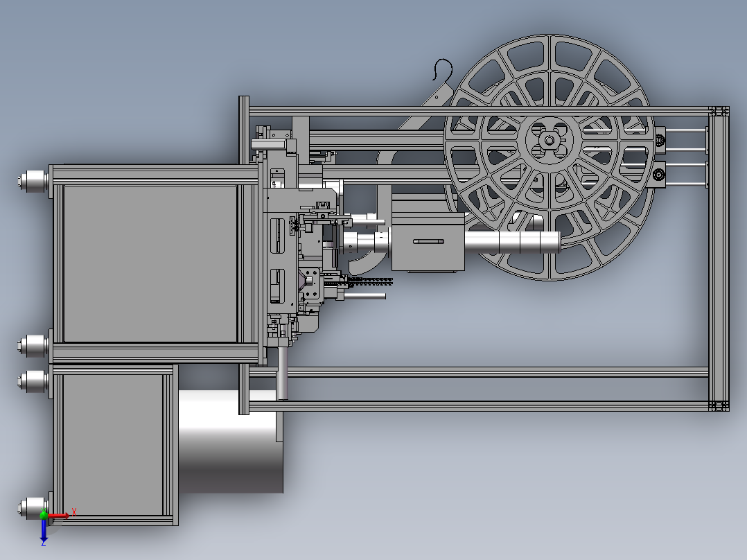Select the upper bearing block right of the reel
This screenshot has width=747, height=560.
660,140
